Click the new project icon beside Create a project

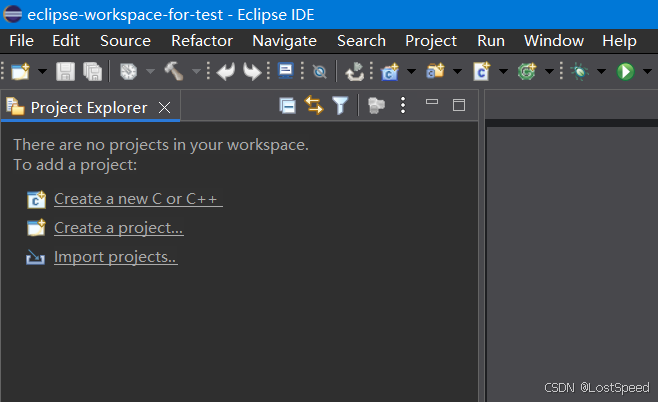click(36, 228)
